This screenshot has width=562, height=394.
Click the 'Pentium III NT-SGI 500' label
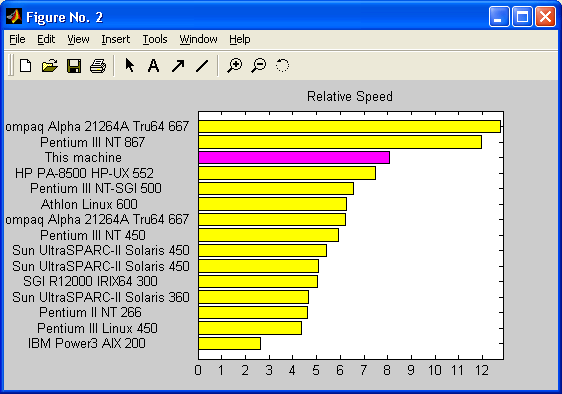point(96,188)
